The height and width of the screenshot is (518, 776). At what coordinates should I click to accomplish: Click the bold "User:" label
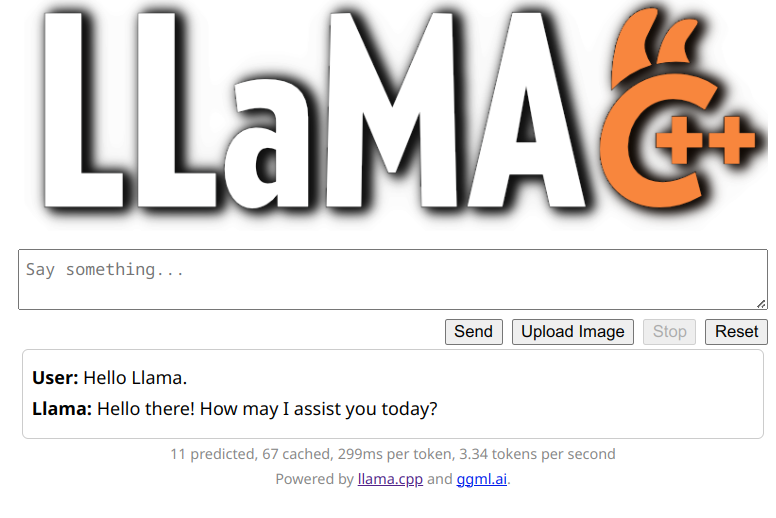pos(55,378)
